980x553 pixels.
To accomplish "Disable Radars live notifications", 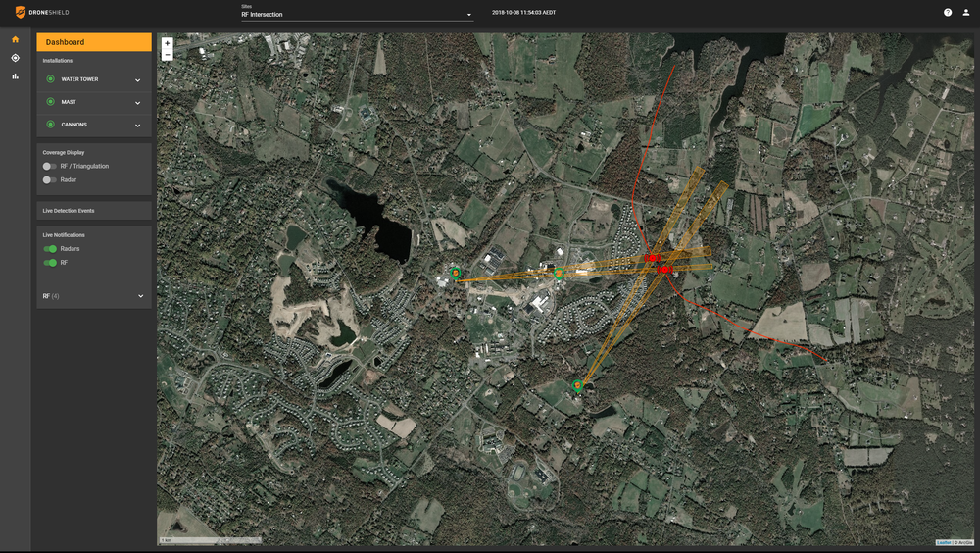I will tap(50, 249).
